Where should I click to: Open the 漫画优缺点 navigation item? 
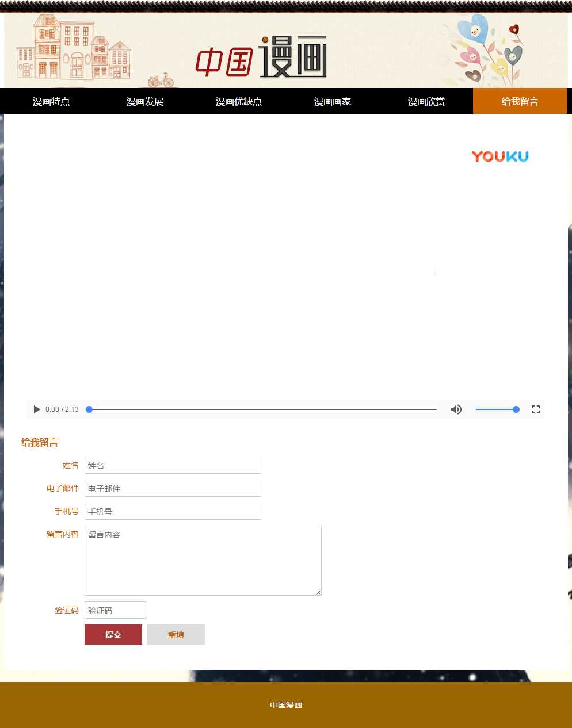pos(239,102)
